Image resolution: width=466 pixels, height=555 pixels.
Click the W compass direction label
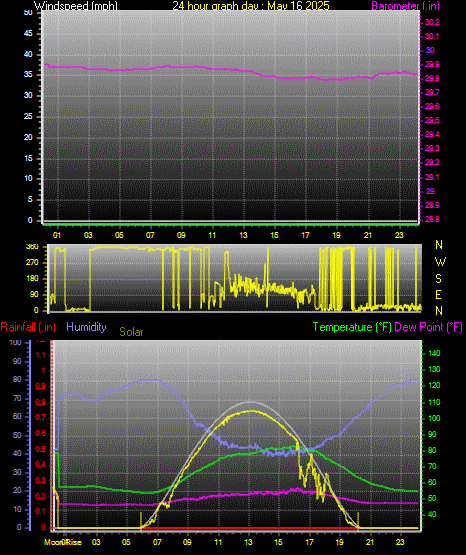click(x=440, y=262)
